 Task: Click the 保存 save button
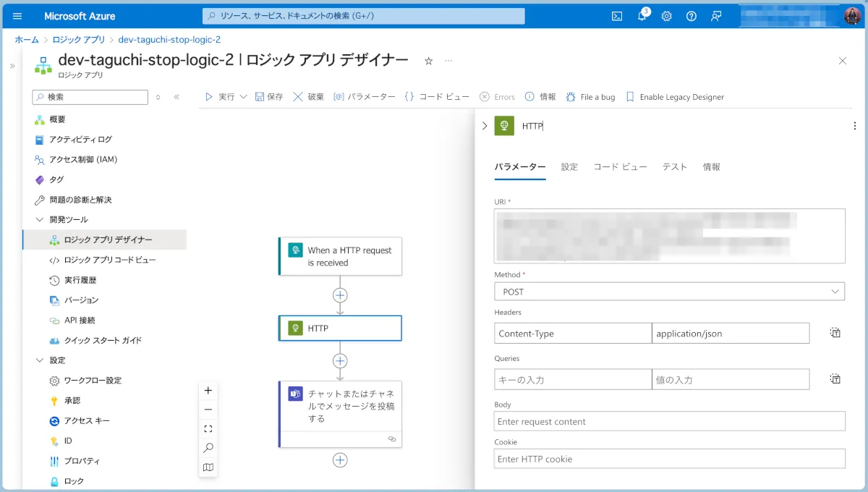point(268,97)
